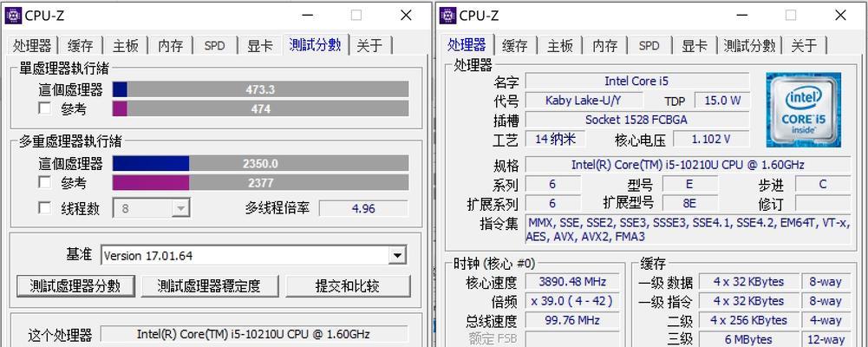Click the 这个处理器 name field at bottom
Viewport: 868px width, 347px height.
click(253, 334)
